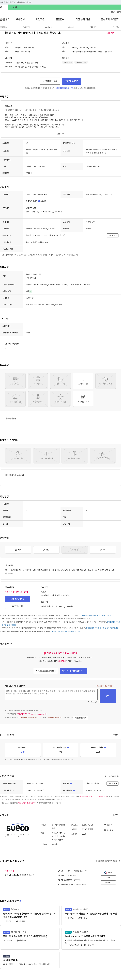Click the 서류 selection method tile

18,550
